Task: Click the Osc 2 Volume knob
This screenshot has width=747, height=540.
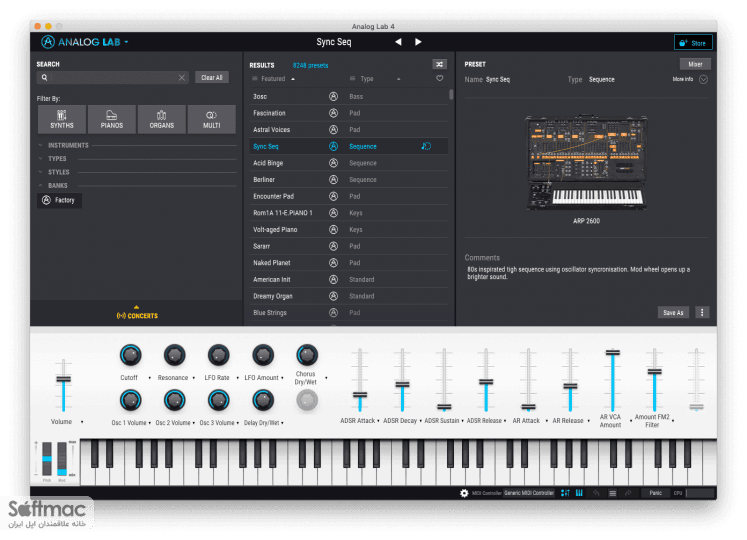Action: (174, 400)
